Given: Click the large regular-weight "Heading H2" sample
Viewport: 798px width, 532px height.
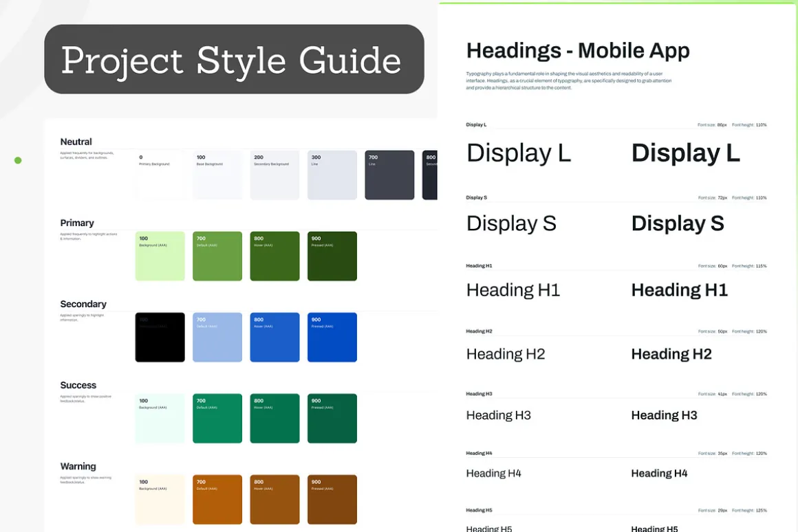Looking at the screenshot, I should [506, 354].
